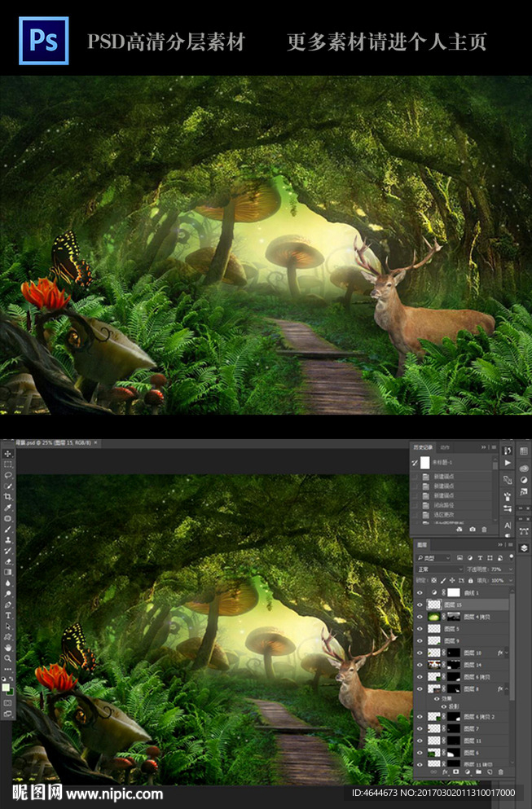The height and width of the screenshot is (809, 532).
Task: Collapse effects of layer 图层 8
Action: [507, 688]
